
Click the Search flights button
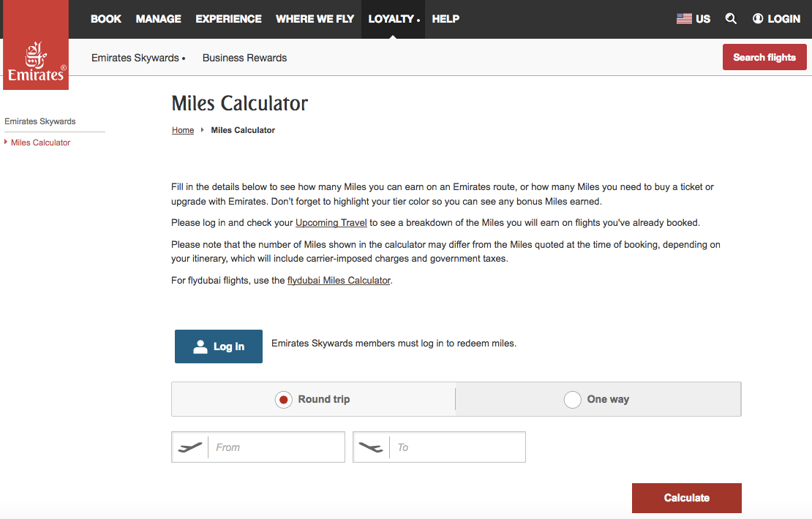click(x=764, y=58)
